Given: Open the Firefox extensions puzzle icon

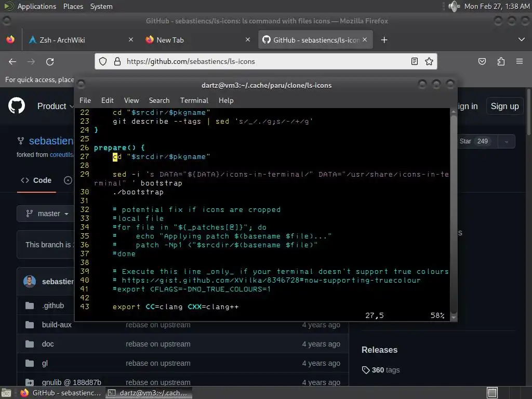Looking at the screenshot, I should pos(501,61).
